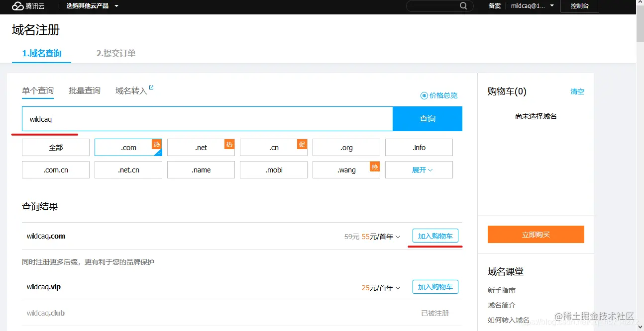Image resolution: width=644 pixels, height=331 pixels.
Task: Open the 选购其他云产品 products menu
Action: [88, 6]
